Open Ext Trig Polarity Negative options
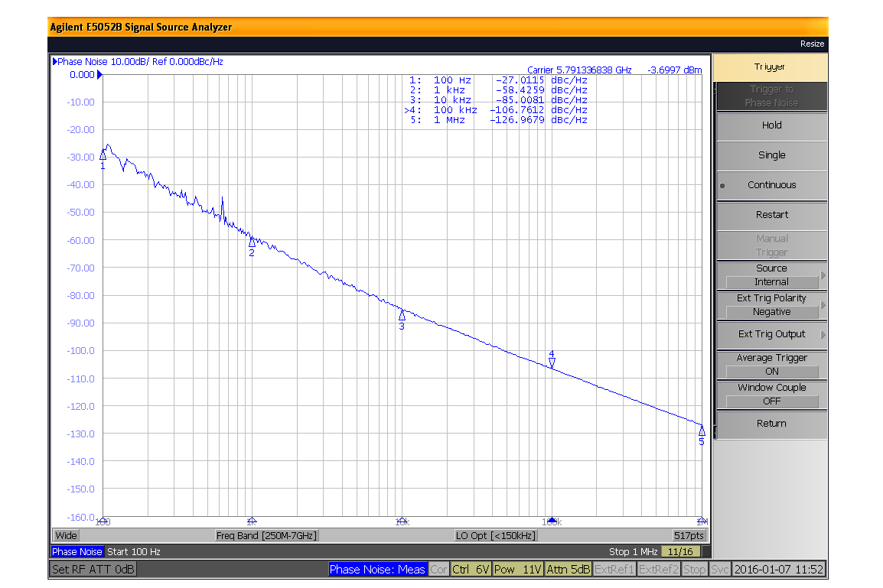 click(771, 305)
